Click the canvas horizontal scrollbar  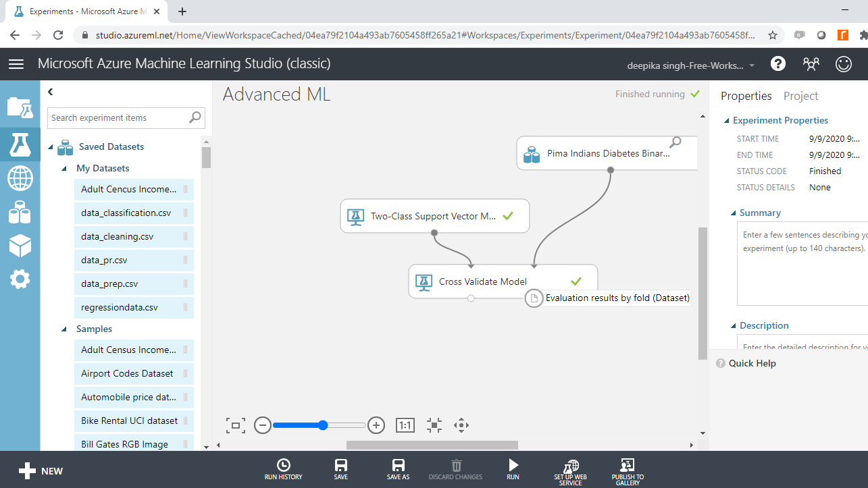pyautogui.click(x=432, y=445)
